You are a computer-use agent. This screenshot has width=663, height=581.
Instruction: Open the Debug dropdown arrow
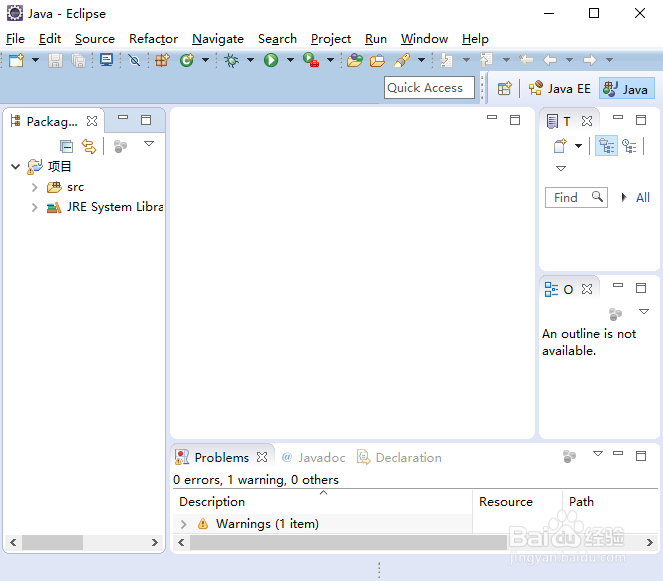(250, 60)
